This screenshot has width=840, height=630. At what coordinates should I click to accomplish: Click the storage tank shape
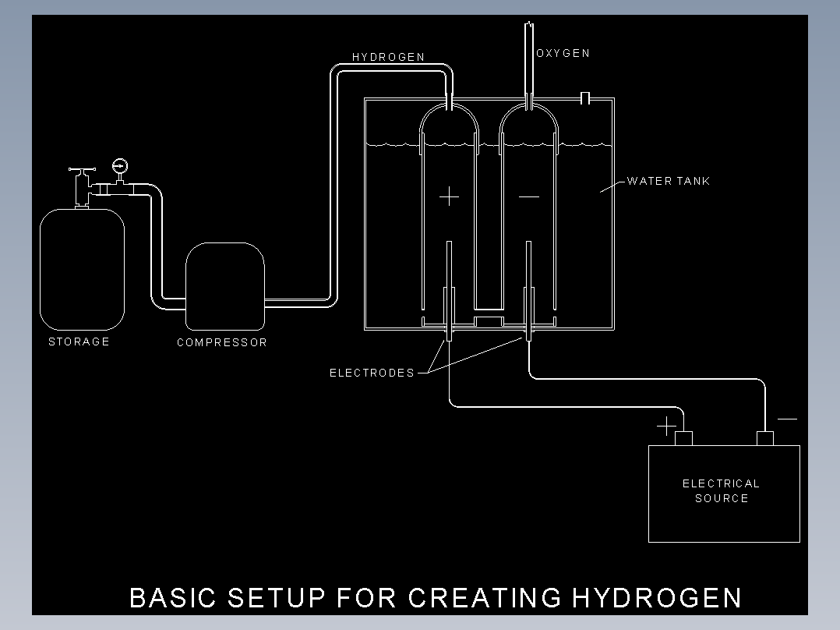tap(82, 269)
